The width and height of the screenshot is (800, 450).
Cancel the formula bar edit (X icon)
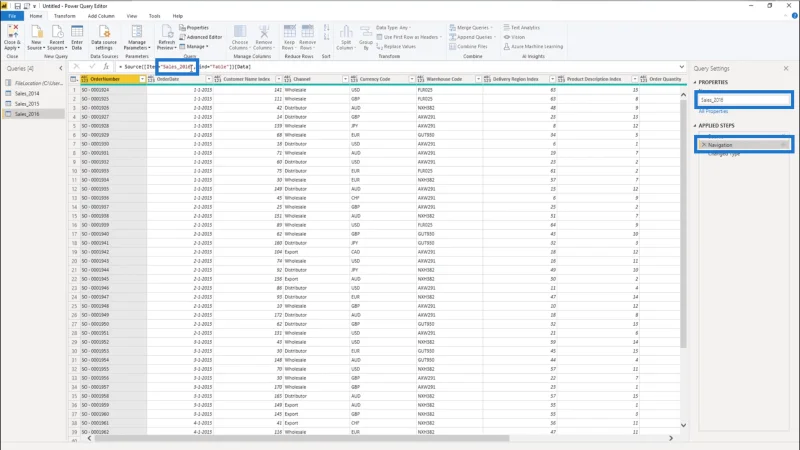(77, 67)
